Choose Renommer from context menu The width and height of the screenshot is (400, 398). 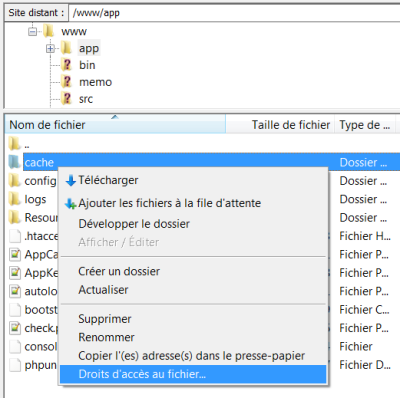tap(106, 337)
